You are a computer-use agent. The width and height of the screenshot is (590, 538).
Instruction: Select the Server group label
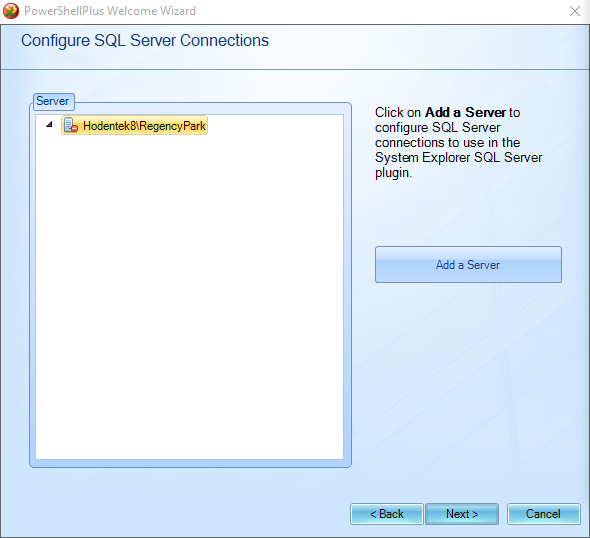pos(53,101)
